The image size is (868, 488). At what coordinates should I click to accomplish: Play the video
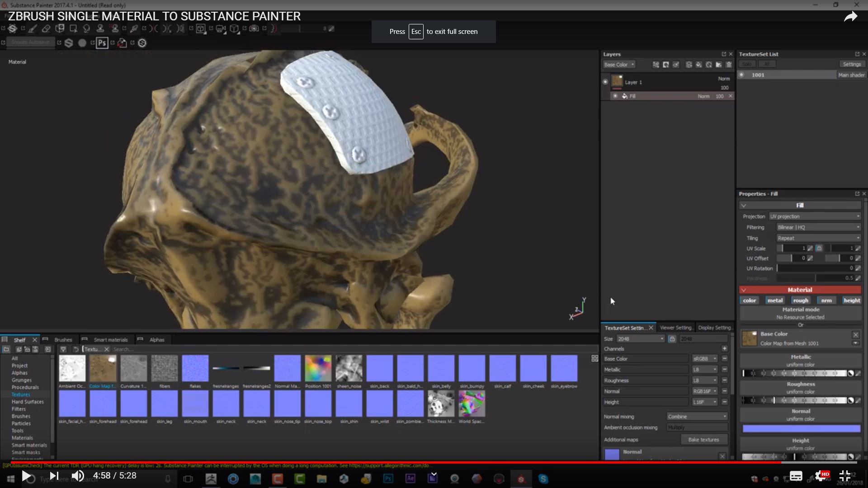(x=27, y=476)
